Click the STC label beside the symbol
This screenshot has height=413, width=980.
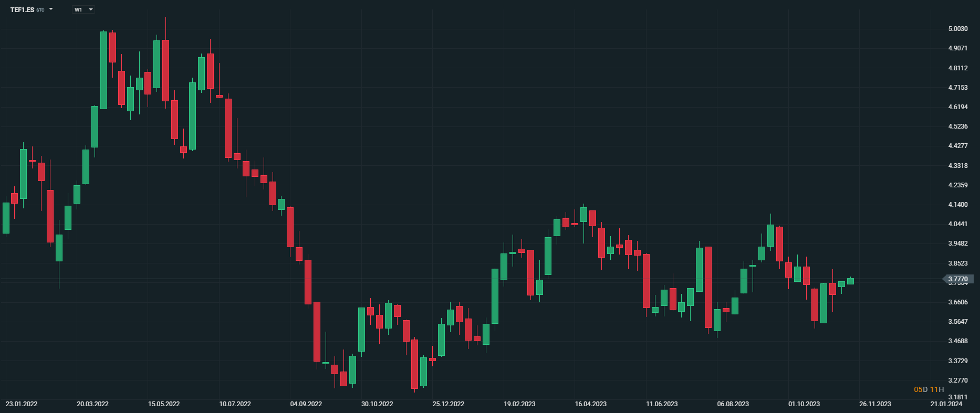point(40,10)
